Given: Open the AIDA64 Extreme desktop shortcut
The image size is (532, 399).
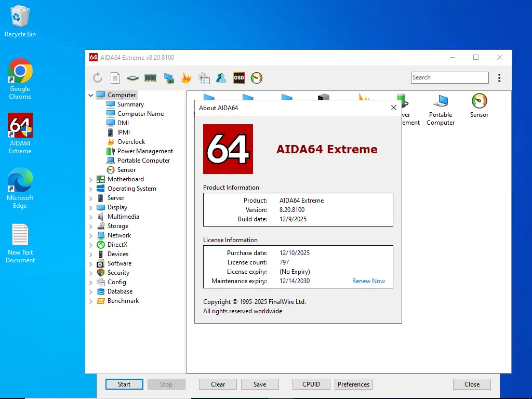Looking at the screenshot, I should point(20,134).
